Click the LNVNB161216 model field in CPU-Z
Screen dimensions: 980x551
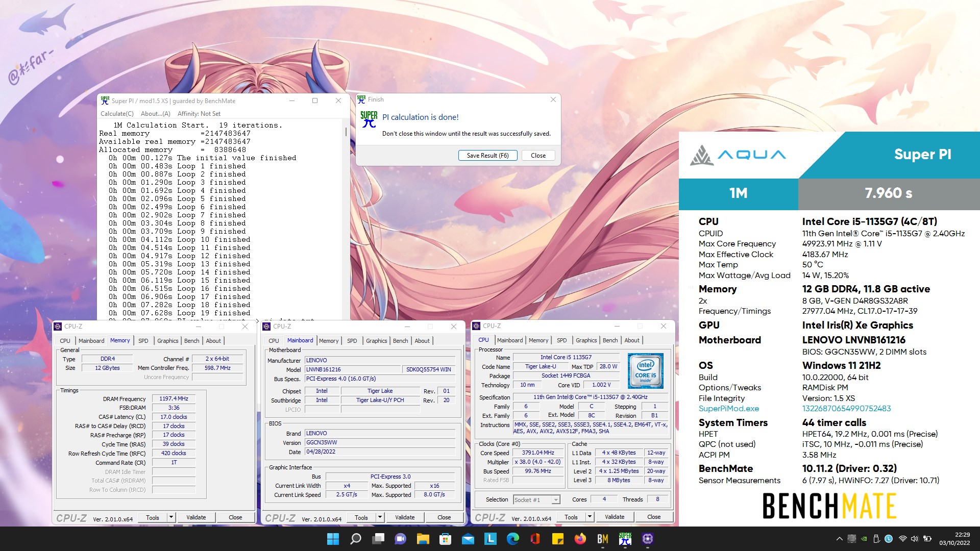352,369
